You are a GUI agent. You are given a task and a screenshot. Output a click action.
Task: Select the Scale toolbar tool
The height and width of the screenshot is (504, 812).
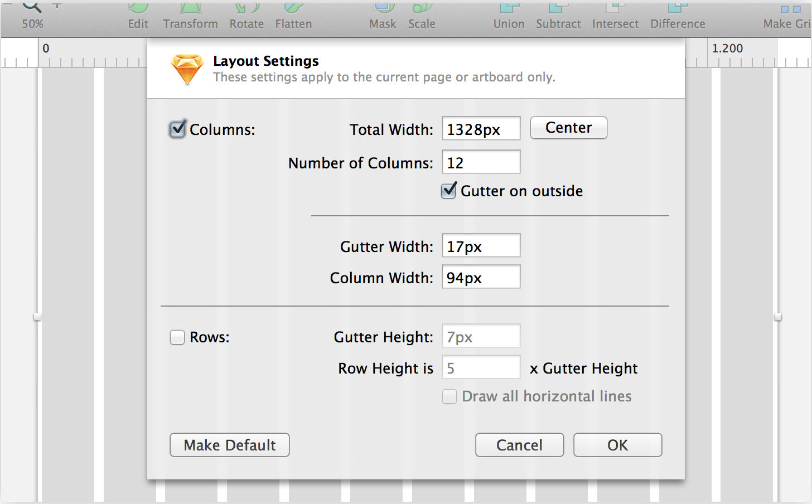tap(422, 16)
